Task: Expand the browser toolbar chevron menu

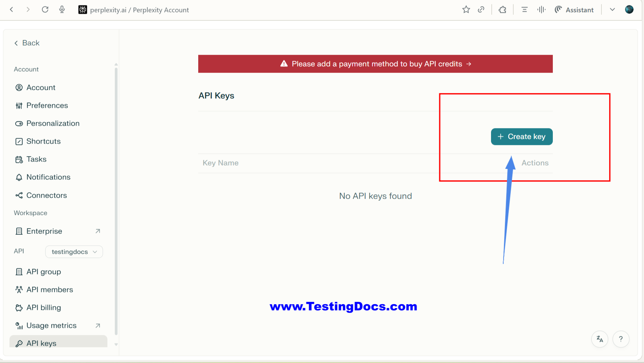Action: pyautogui.click(x=612, y=10)
